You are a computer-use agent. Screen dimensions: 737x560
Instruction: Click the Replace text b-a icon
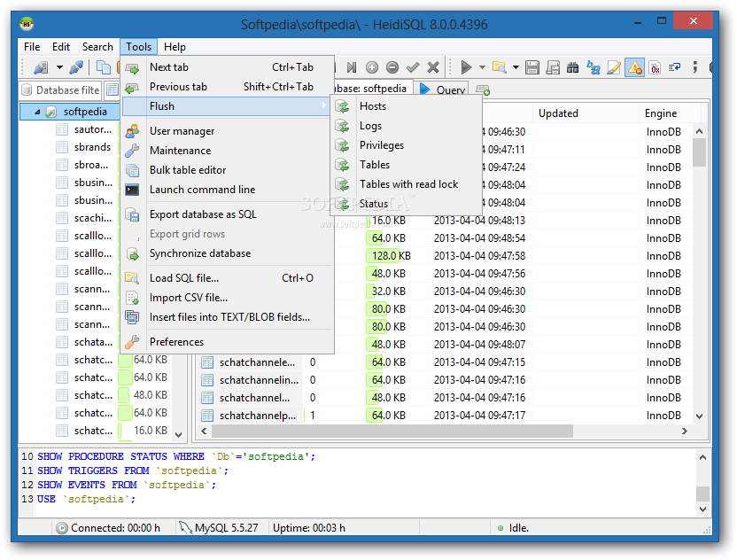coord(593,67)
